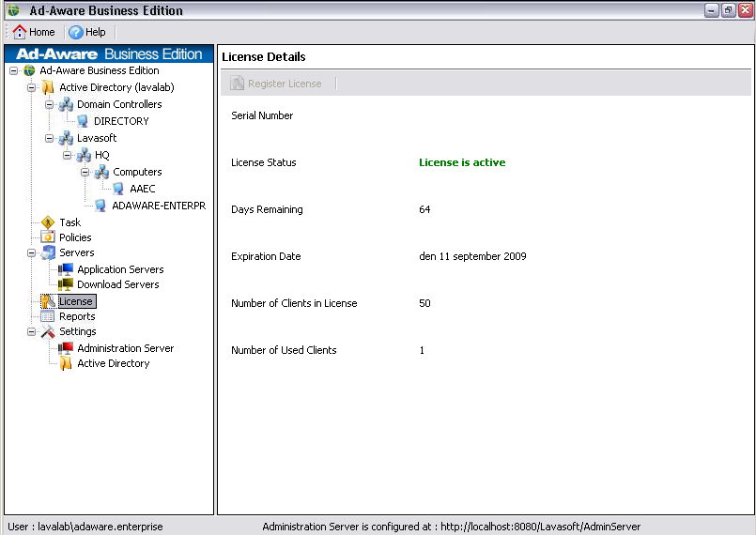Image resolution: width=756 pixels, height=535 pixels.
Task: Click the HQ network group icon
Action: [84, 155]
